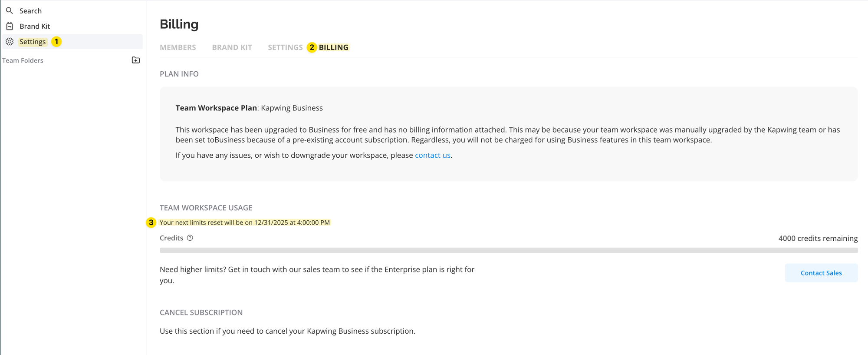Select Settings label in the sidebar

click(x=33, y=42)
